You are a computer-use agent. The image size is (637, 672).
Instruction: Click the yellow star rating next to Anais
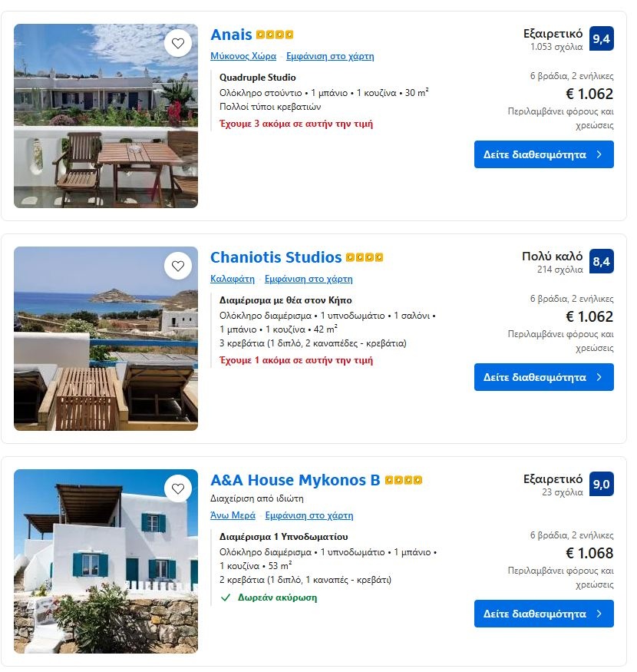tap(275, 35)
